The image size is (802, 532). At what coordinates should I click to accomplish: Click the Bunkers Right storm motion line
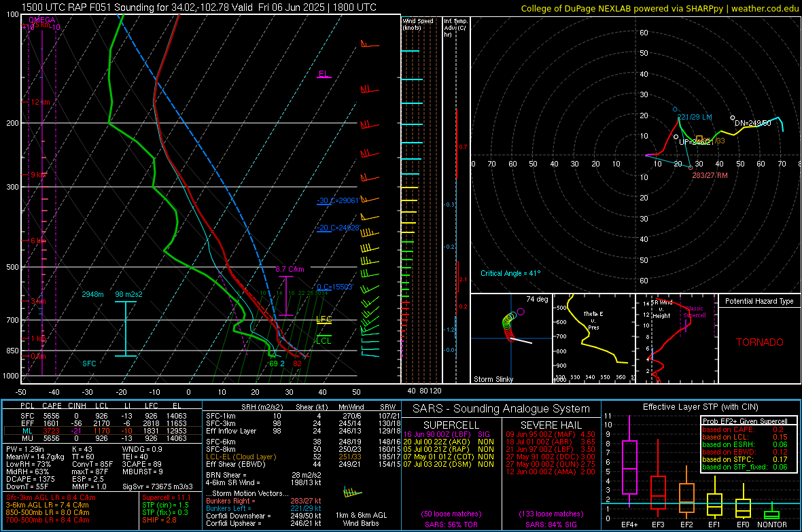click(264, 501)
